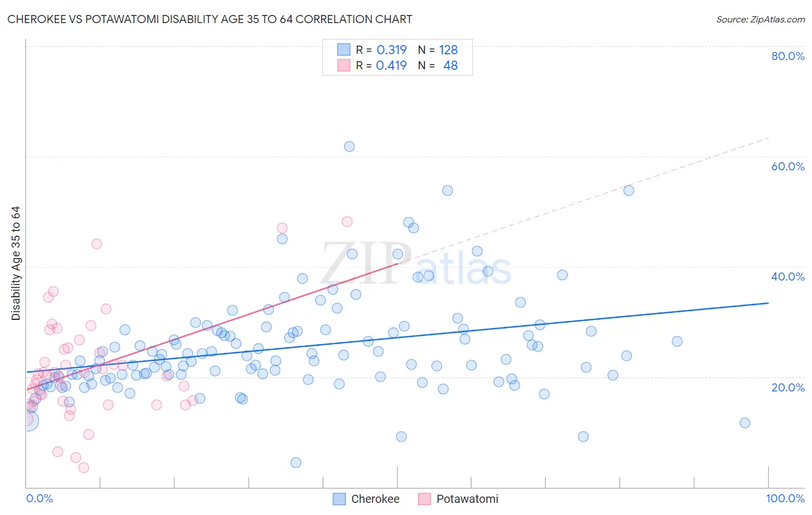Select the pink swatch beside R = 0.419
Screen dimensions: 812x515
pyautogui.click(x=344, y=65)
